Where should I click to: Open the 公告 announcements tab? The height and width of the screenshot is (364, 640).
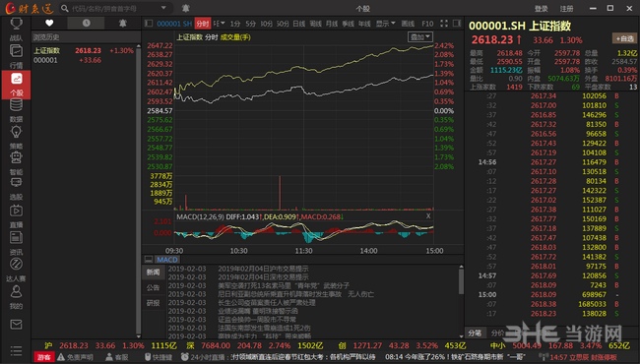point(153,288)
